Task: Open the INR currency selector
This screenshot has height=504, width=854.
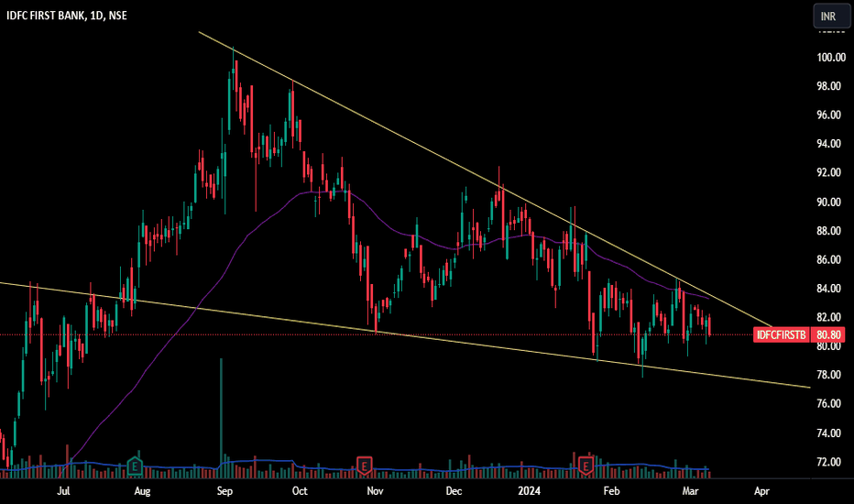Action: (x=830, y=16)
